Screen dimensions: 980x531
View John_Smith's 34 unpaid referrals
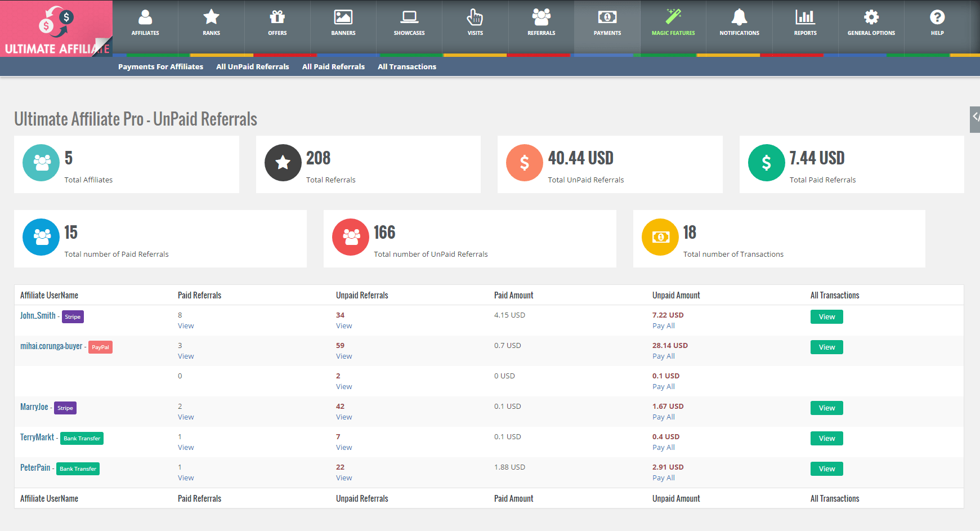point(344,325)
